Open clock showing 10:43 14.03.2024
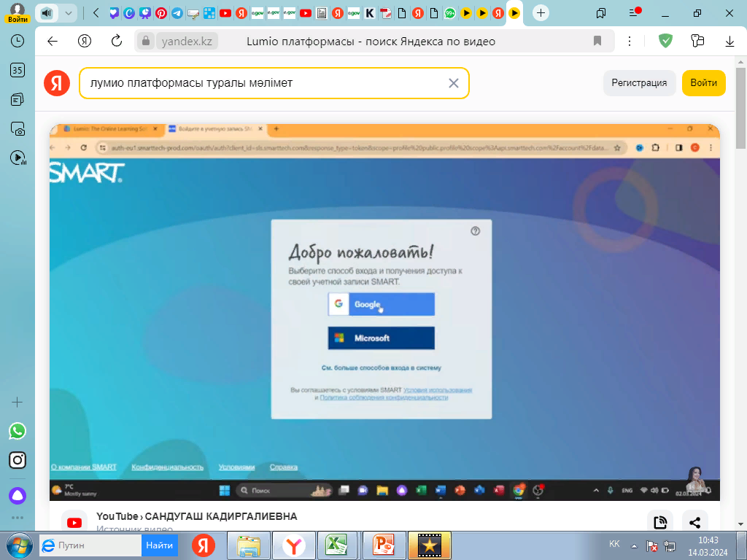 click(708, 546)
